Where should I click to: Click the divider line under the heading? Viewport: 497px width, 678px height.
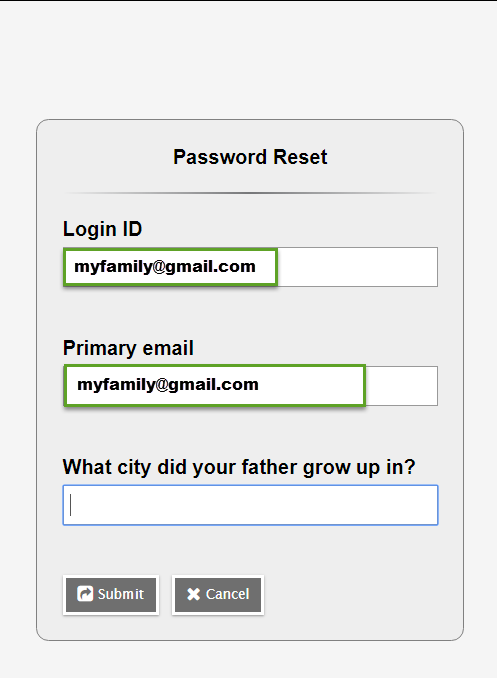pyautogui.click(x=250, y=193)
